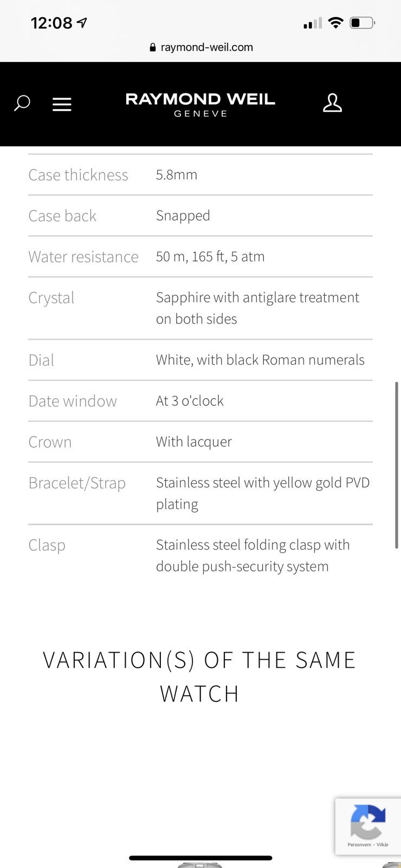
Task: Tap the cellular signal bars icon
Action: pos(312,23)
